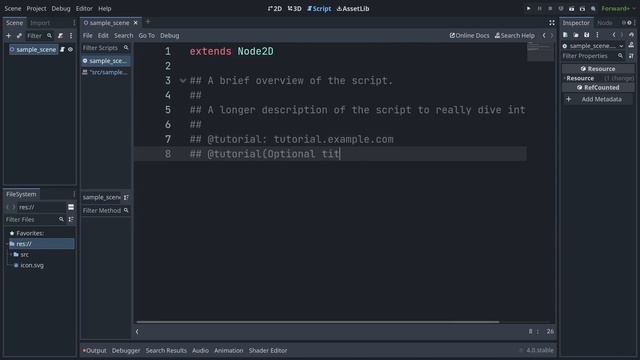Screen dimensions: 640x360
Task: Open Search Help
Action: 515,36
